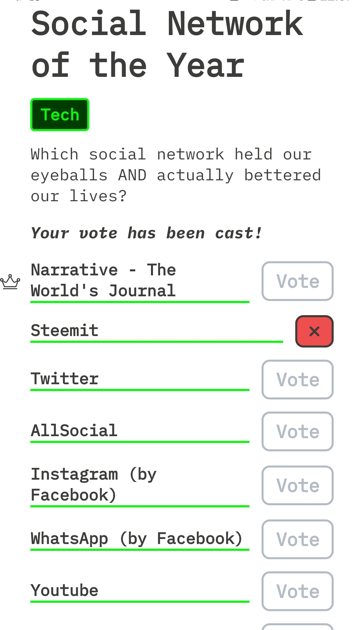Click the Social Network of the Year heading
The height and width of the screenshot is (630, 364).
tap(167, 44)
